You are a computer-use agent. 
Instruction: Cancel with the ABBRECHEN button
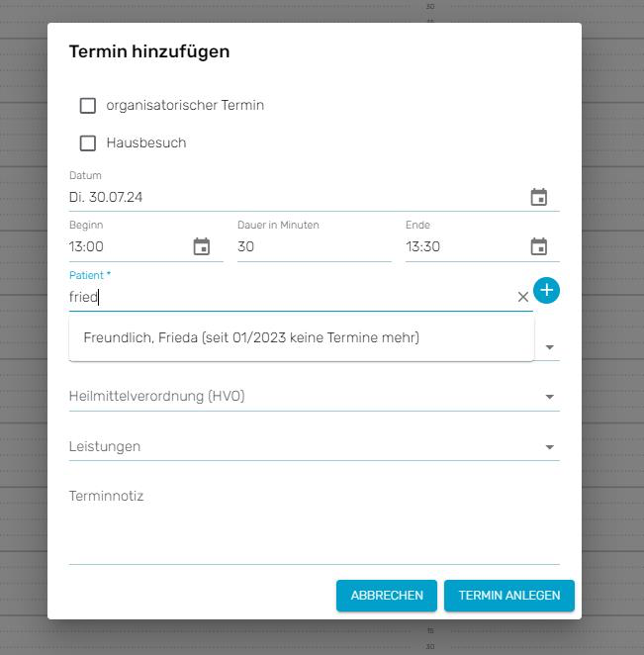coord(387,596)
